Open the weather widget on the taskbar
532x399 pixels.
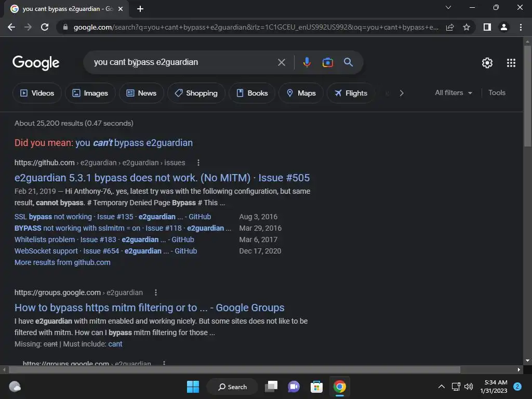point(15,387)
